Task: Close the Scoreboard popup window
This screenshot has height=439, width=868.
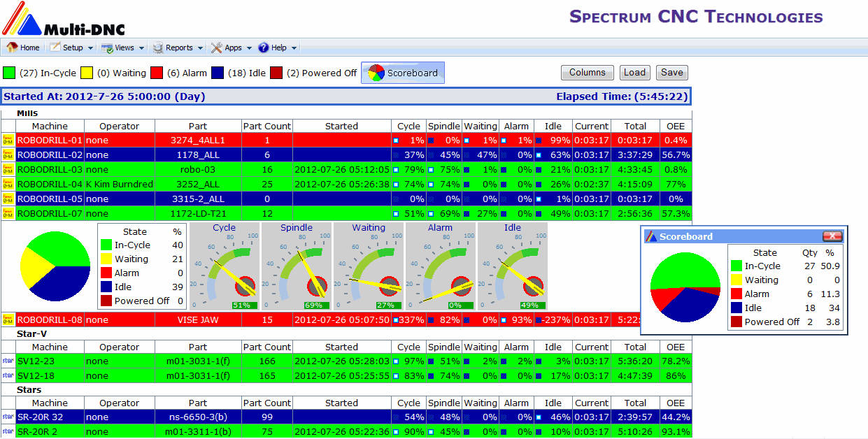Action: coord(832,236)
